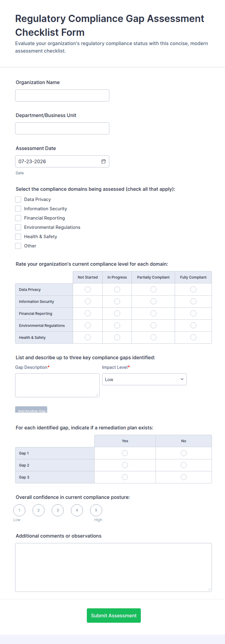Image resolution: width=225 pixels, height=644 pixels.
Task: Expand the Impact Level dropdown
Action: 144,379
